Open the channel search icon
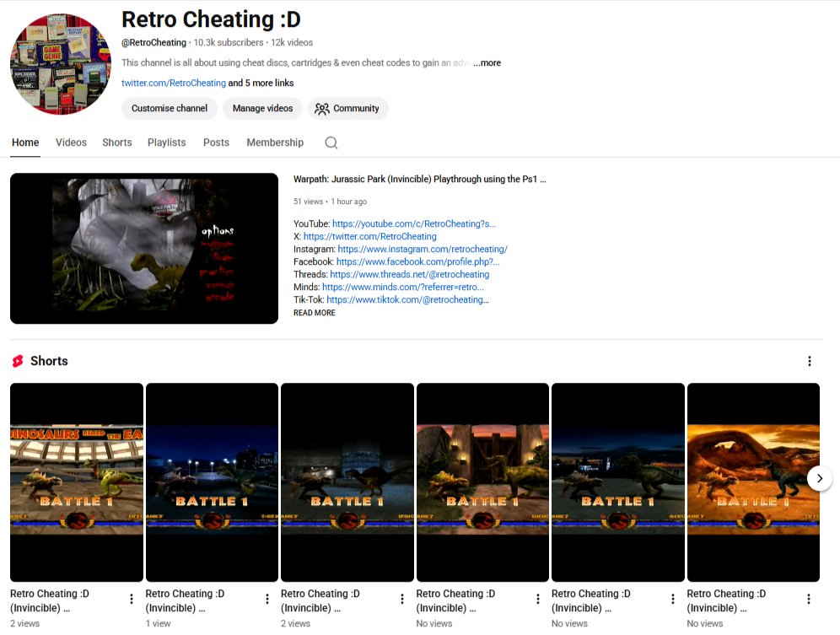The width and height of the screenshot is (840, 635). (x=331, y=143)
